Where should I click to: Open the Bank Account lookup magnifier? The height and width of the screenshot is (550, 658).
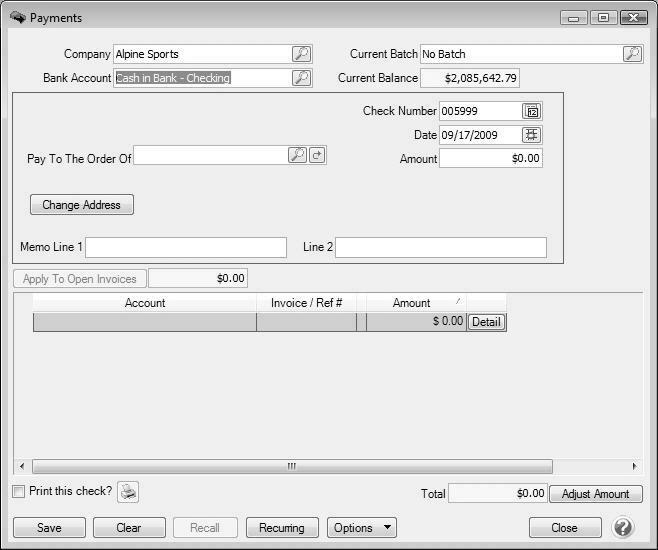click(x=301, y=78)
